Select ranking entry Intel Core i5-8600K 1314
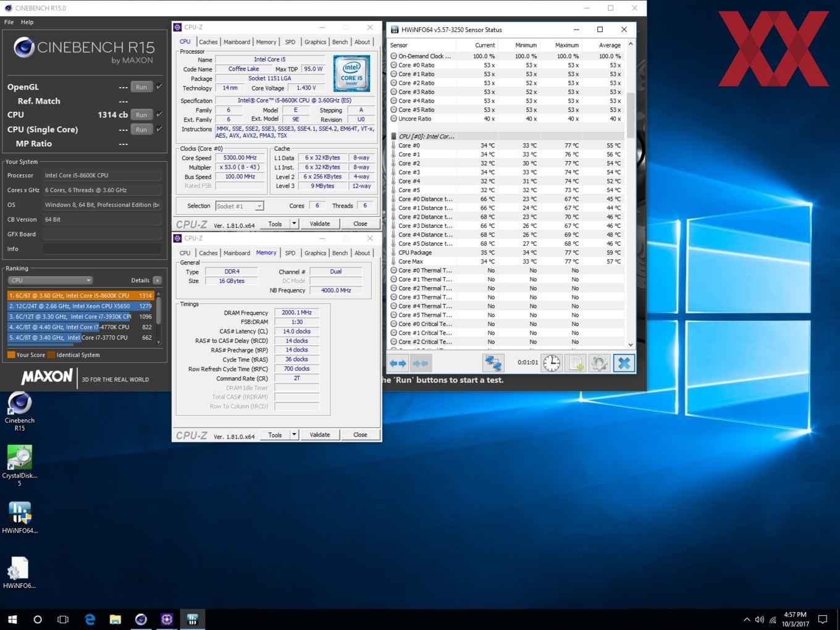The height and width of the screenshot is (630, 840). coord(80,295)
